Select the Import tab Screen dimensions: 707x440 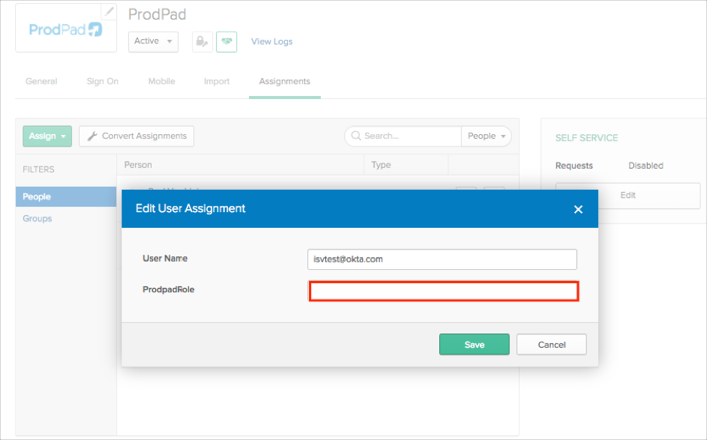pos(216,81)
